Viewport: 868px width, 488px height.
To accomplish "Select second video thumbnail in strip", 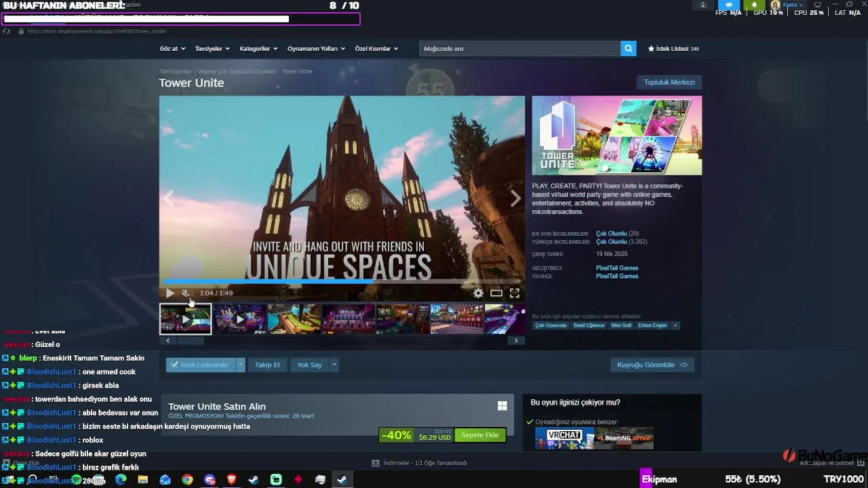I will pyautogui.click(x=239, y=319).
